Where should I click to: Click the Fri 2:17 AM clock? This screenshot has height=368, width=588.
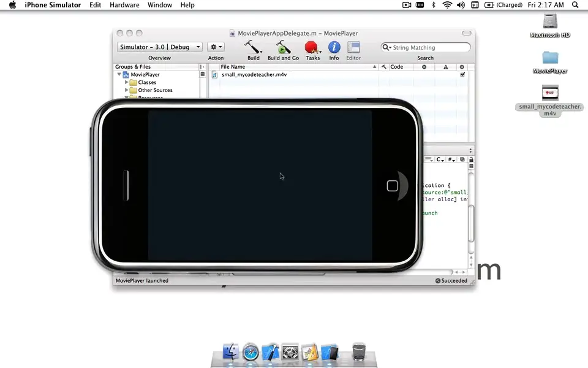pos(546,5)
